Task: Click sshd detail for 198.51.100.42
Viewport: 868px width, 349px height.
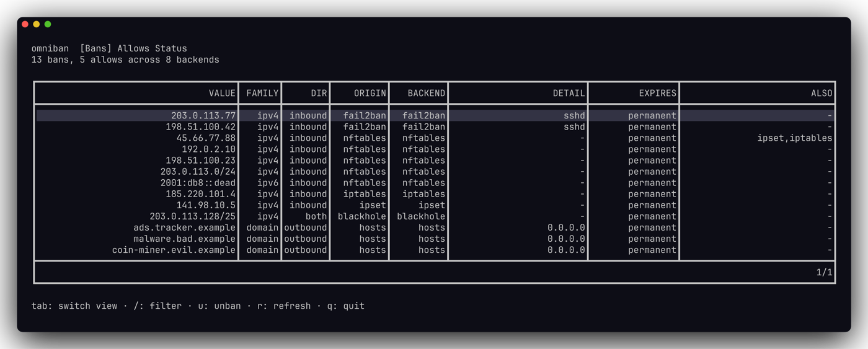Action: 574,126
